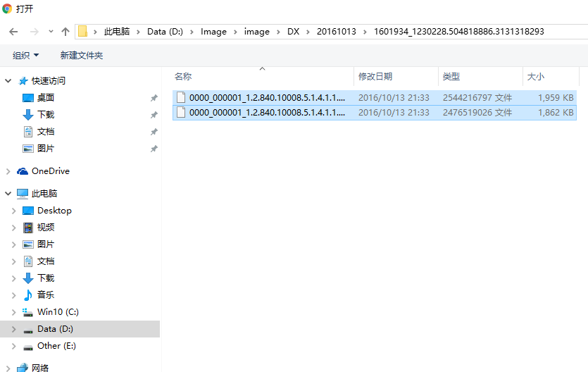Open recent locations dropdown arrow

(51, 32)
